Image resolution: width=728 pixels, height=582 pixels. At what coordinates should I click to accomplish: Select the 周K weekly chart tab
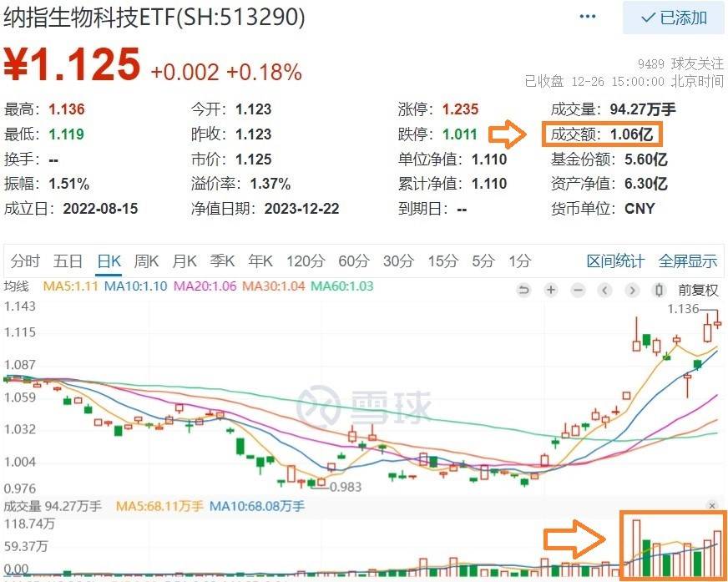[146, 261]
